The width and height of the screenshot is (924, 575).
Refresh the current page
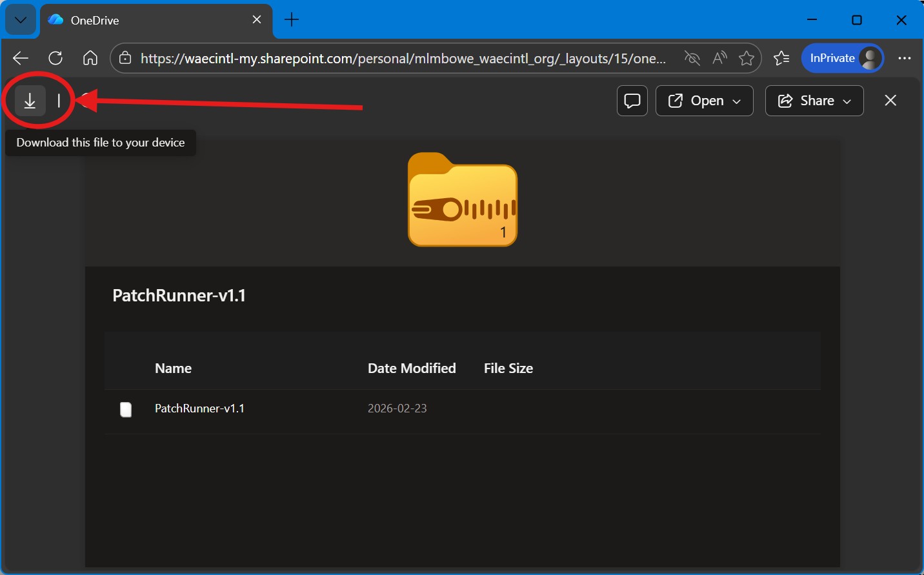pos(55,58)
